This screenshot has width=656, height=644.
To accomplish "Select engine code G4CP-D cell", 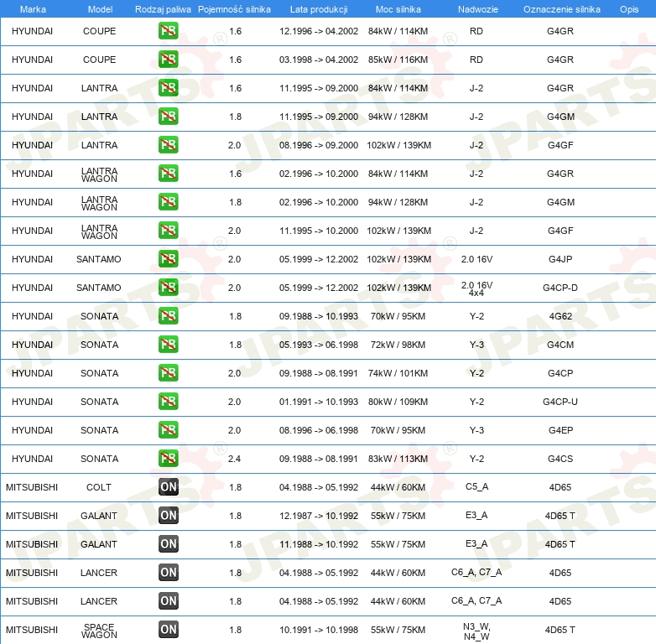I will coord(560,288).
